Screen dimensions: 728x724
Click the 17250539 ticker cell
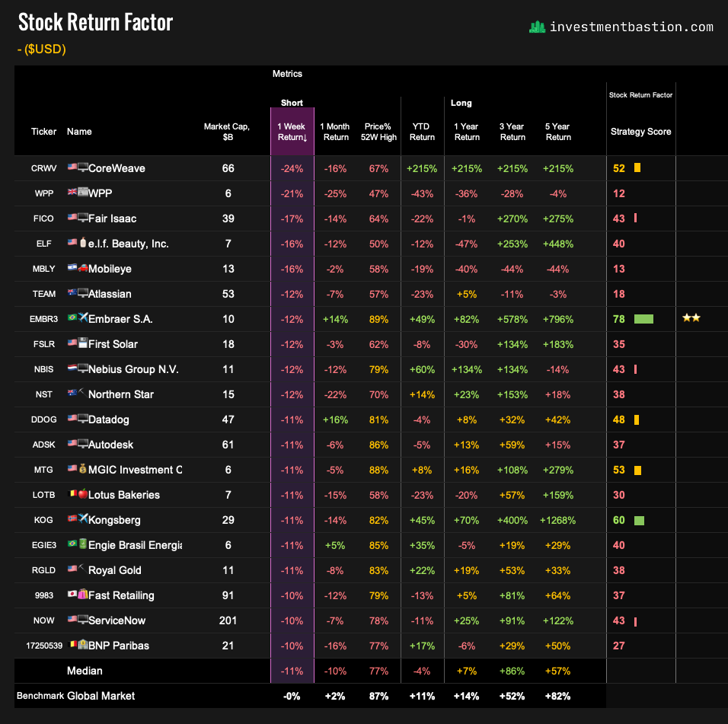tap(44, 646)
